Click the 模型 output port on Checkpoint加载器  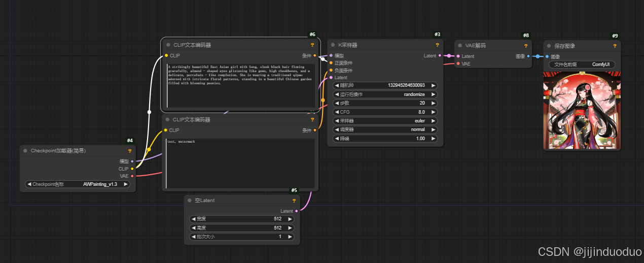[x=132, y=161]
